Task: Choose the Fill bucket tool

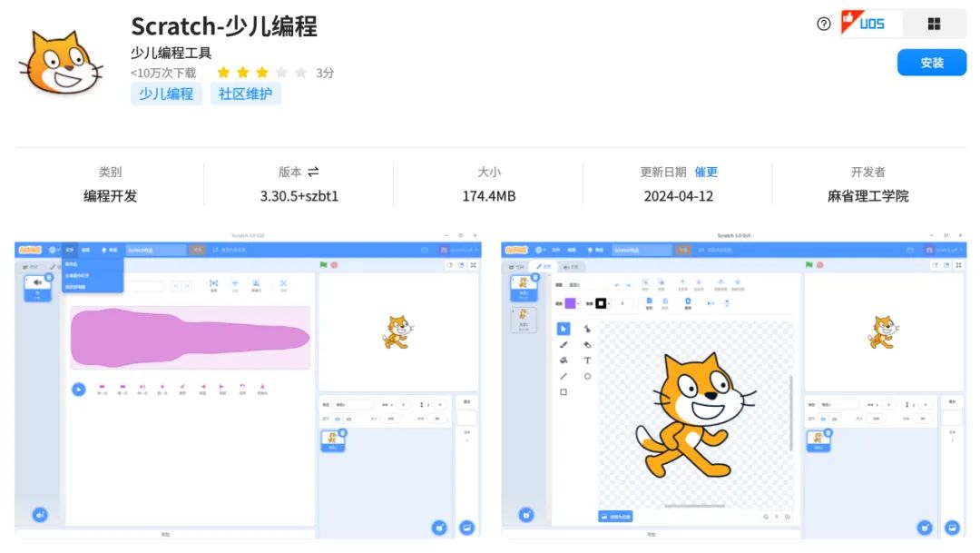Action: 563,360
